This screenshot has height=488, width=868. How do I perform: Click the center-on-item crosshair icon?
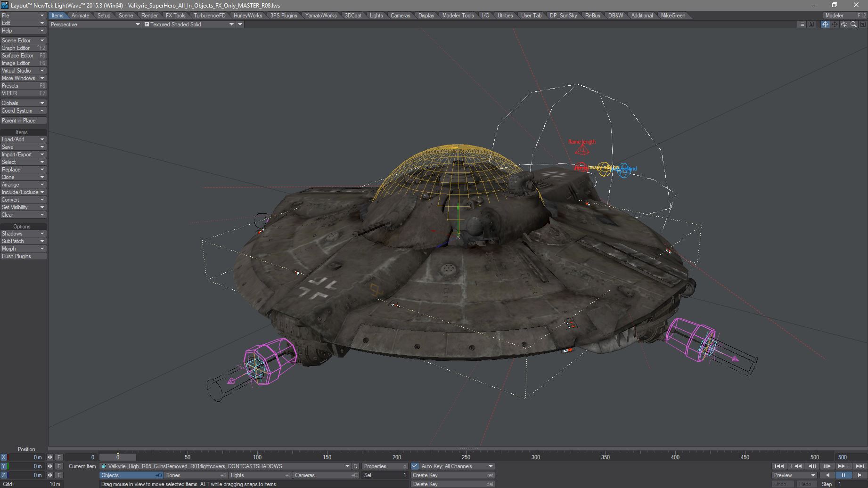[x=825, y=24]
